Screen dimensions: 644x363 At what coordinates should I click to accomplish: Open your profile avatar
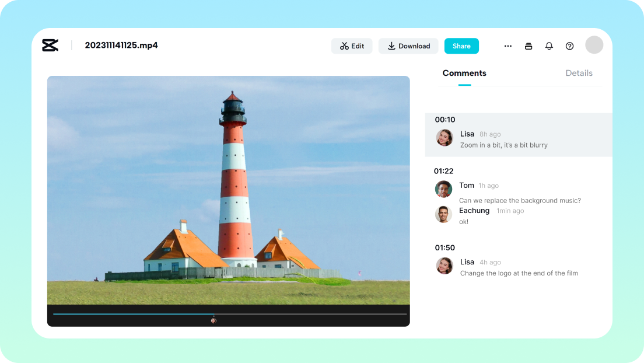point(594,44)
